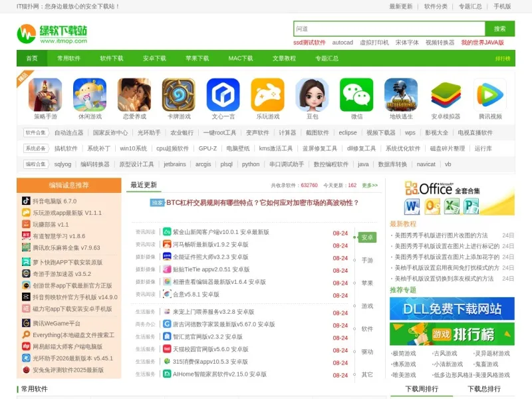Open the 策略手游 app icon
This screenshot has width=532, height=399.
point(45,94)
